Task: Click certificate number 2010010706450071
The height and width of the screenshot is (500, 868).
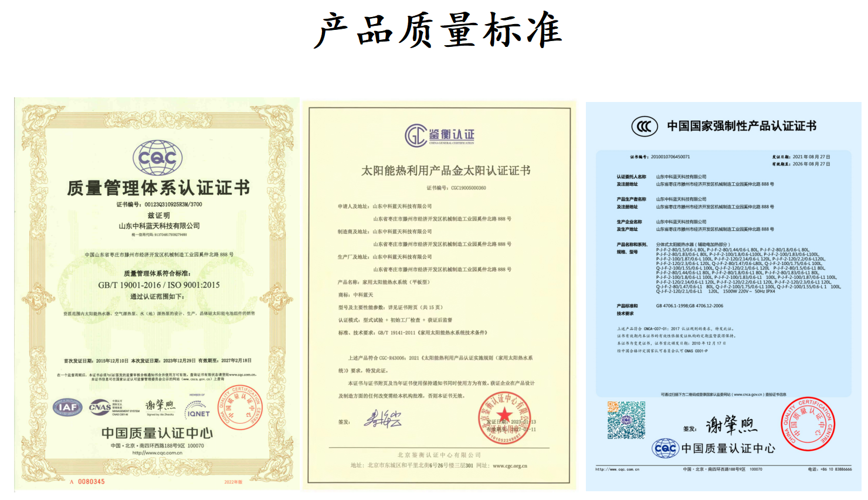Action: [x=670, y=157]
